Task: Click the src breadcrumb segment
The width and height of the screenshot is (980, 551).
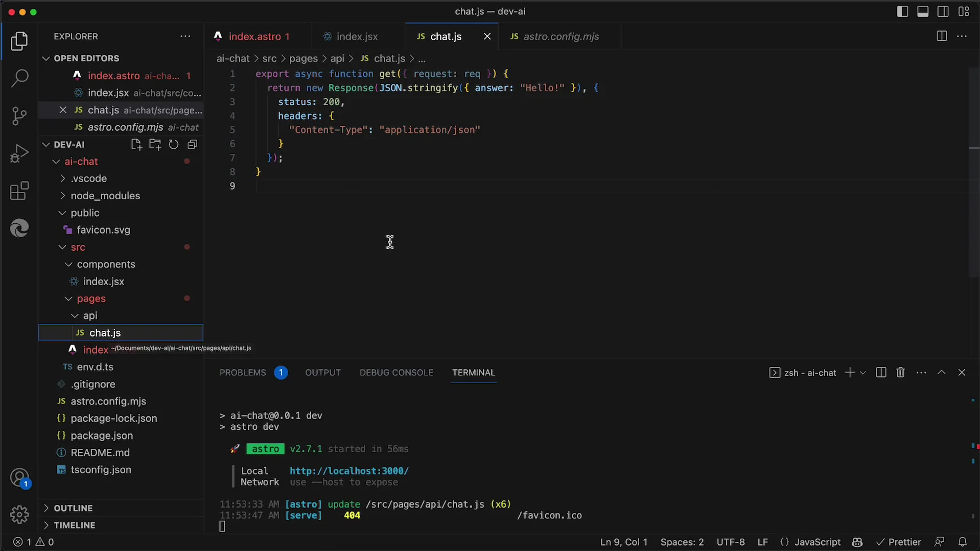Action: 269,59
